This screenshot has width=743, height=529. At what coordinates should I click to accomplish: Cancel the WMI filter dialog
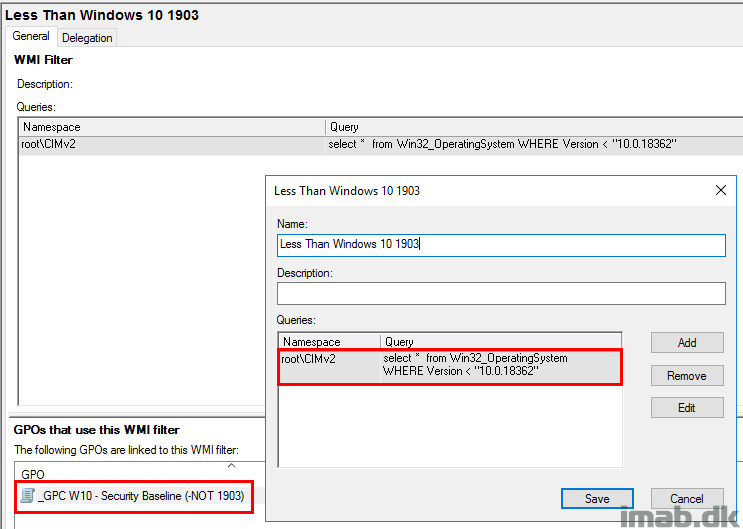point(687,499)
